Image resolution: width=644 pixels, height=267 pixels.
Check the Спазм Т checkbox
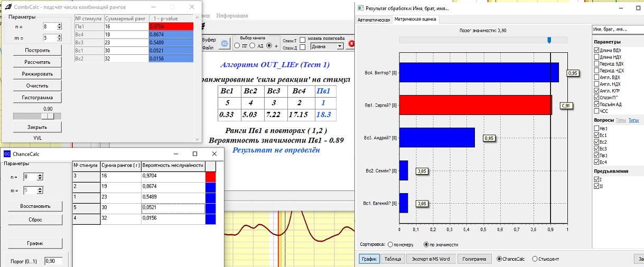302,40
